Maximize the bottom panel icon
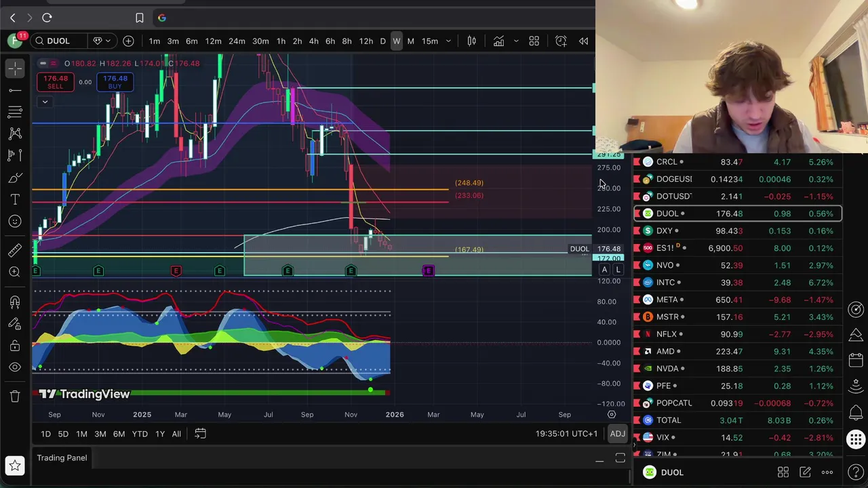868x488 pixels. 620,459
